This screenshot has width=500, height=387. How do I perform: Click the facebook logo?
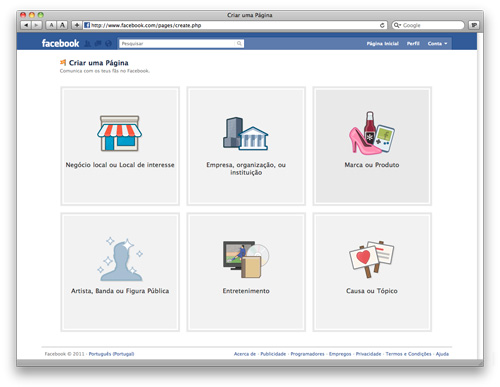coord(60,43)
